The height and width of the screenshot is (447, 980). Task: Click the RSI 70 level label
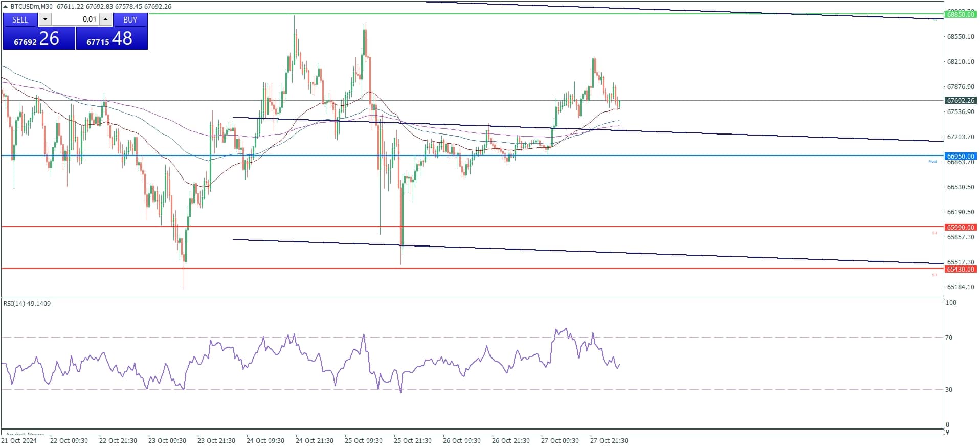[949, 338]
